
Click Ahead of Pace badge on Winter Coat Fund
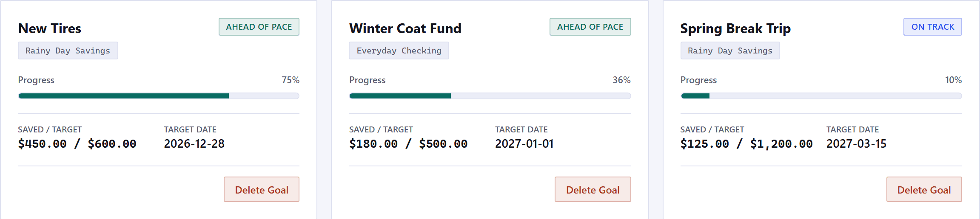pos(590,27)
